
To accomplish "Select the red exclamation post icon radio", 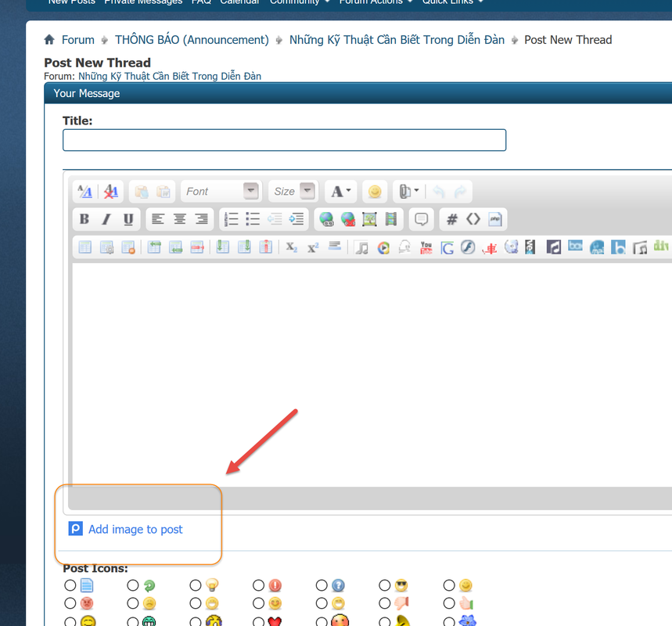I will (258, 585).
